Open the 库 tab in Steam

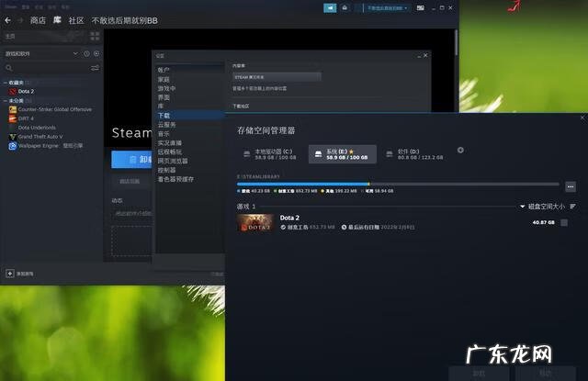[57, 20]
